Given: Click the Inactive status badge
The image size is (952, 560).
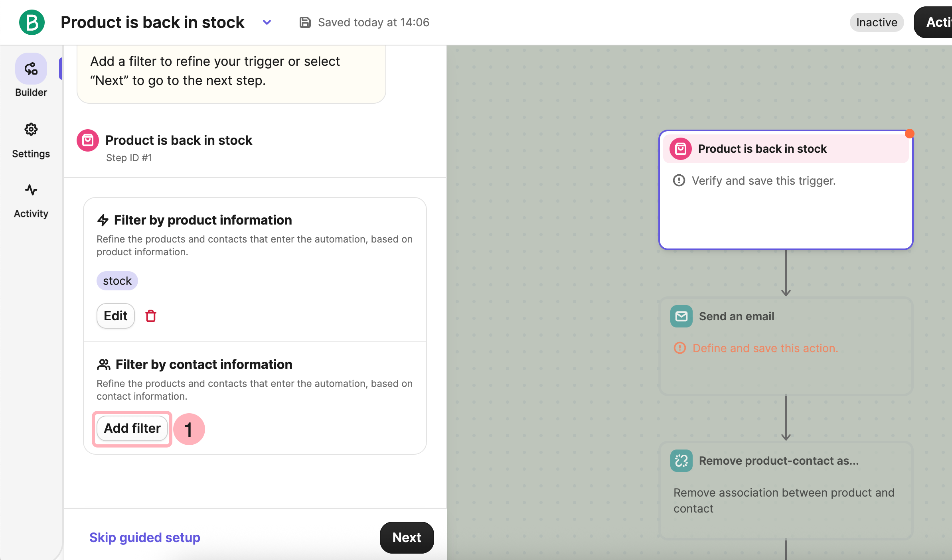Looking at the screenshot, I should click(x=877, y=22).
